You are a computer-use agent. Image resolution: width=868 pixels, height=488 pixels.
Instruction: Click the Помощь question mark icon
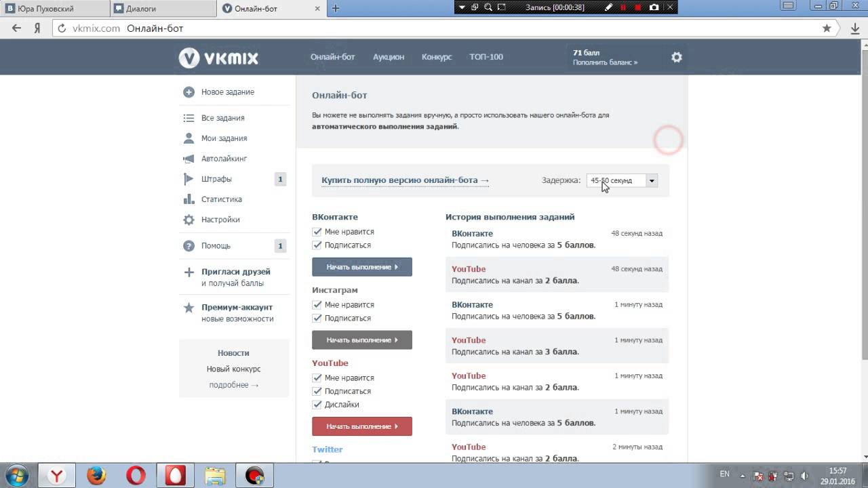pyautogui.click(x=189, y=246)
